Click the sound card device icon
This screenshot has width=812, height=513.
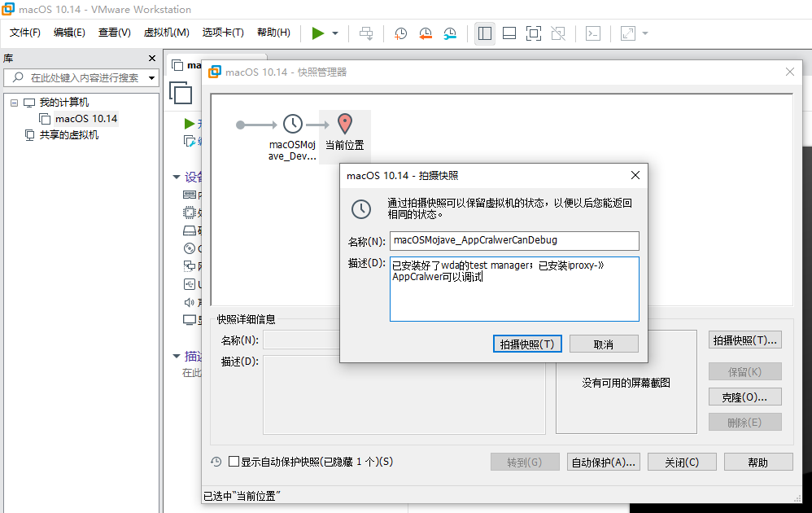(x=190, y=302)
